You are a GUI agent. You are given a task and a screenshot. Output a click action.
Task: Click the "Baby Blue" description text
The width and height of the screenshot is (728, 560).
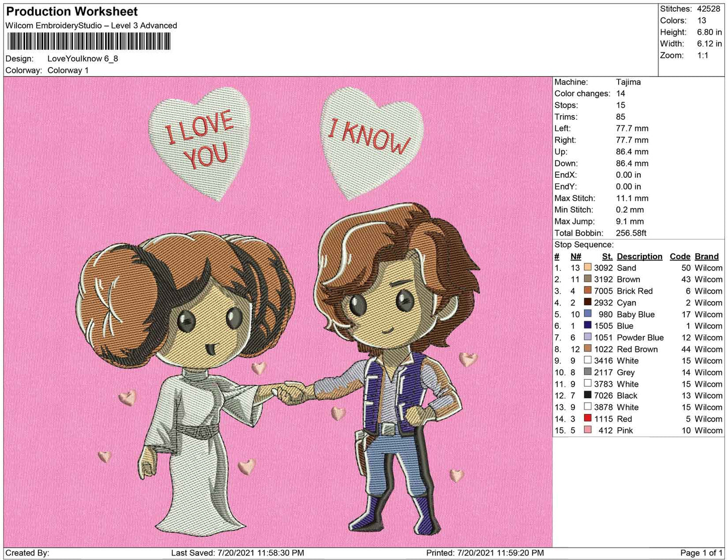(635, 314)
